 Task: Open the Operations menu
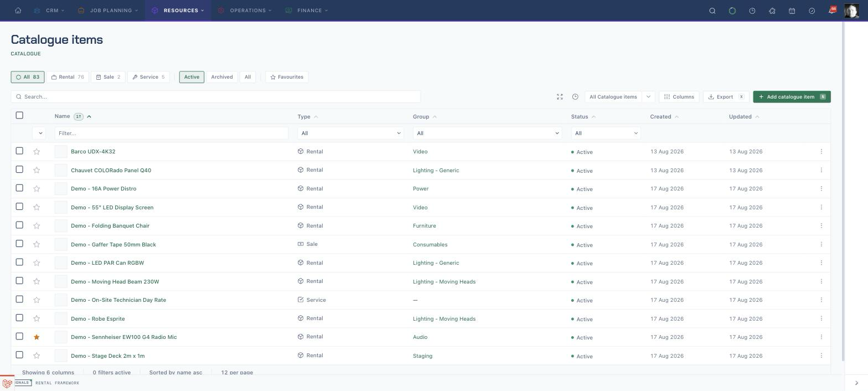click(245, 11)
